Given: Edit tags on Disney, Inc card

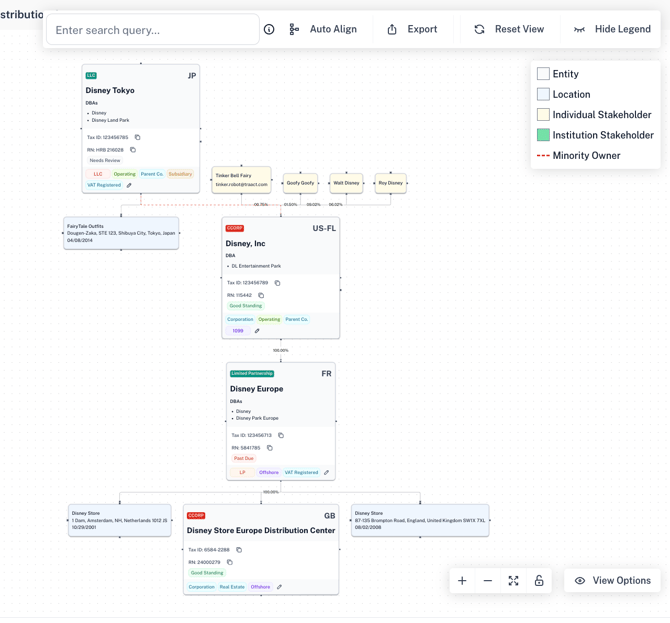Looking at the screenshot, I should (257, 331).
